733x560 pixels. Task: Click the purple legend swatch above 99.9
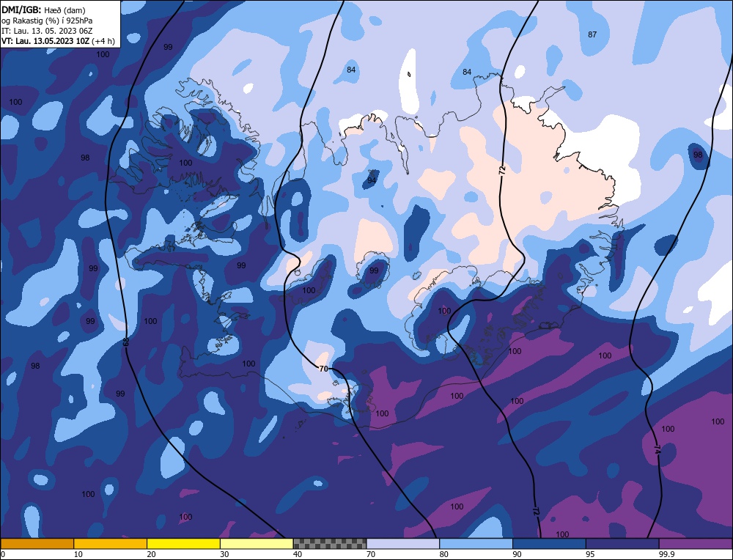(x=696, y=543)
